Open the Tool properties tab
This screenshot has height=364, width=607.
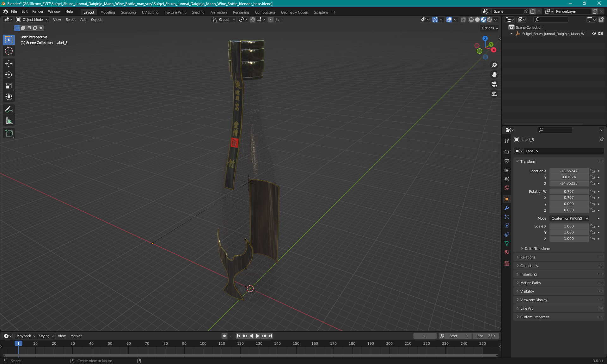(x=507, y=141)
